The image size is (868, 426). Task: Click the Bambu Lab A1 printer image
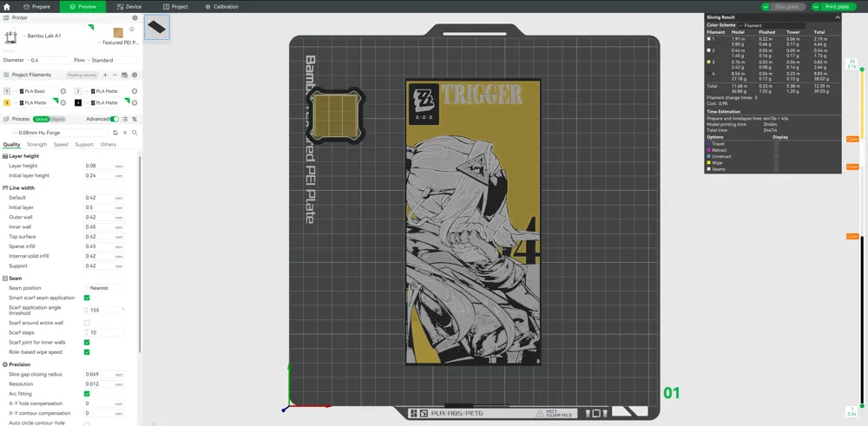click(x=10, y=37)
